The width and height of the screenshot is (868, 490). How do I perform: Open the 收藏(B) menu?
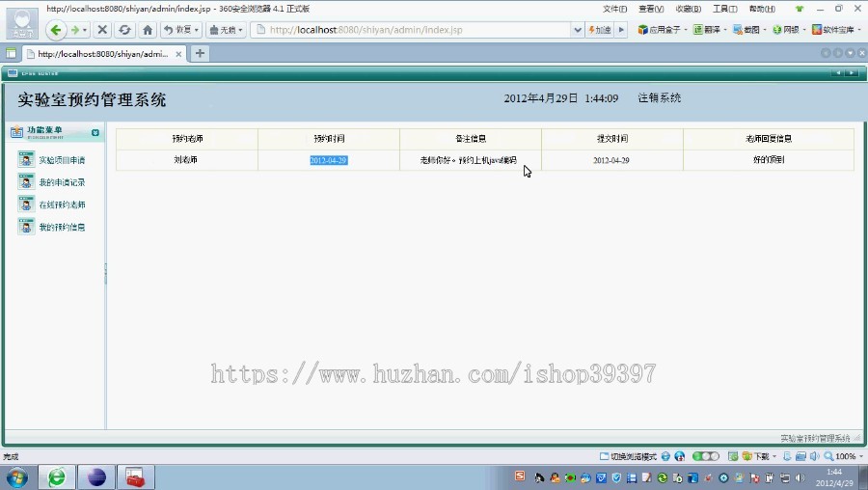pos(688,9)
